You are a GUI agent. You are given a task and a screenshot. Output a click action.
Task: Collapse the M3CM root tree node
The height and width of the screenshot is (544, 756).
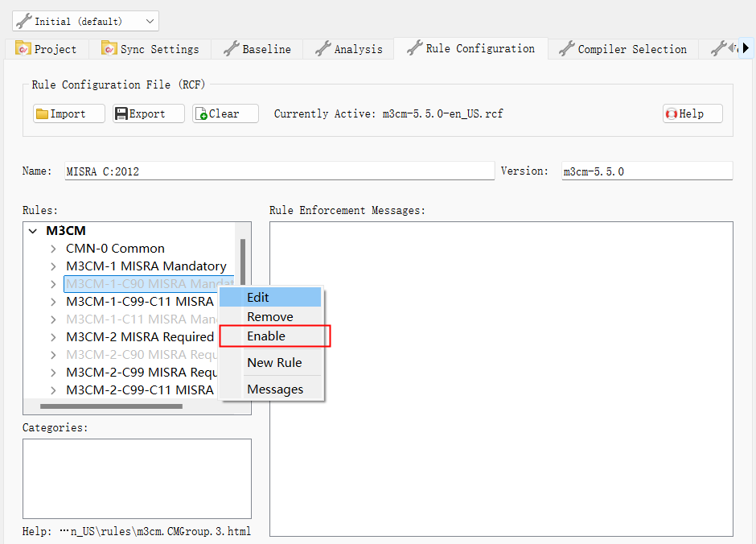point(33,231)
